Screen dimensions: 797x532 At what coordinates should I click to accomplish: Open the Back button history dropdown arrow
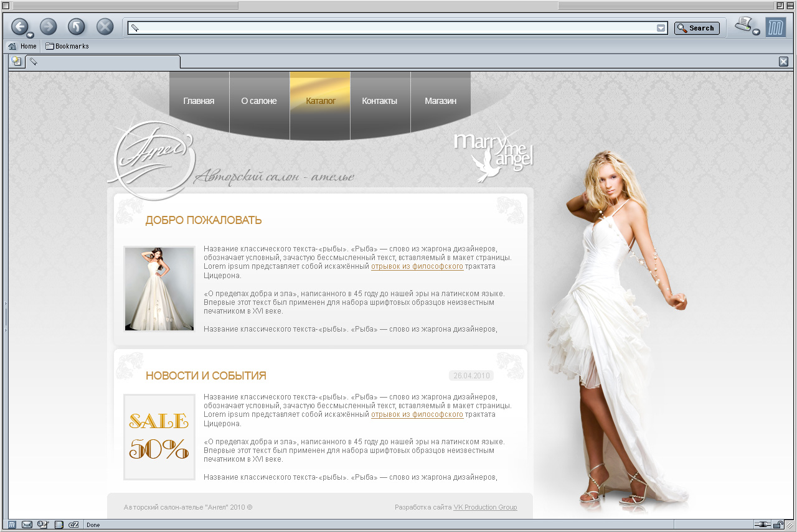pyautogui.click(x=30, y=35)
